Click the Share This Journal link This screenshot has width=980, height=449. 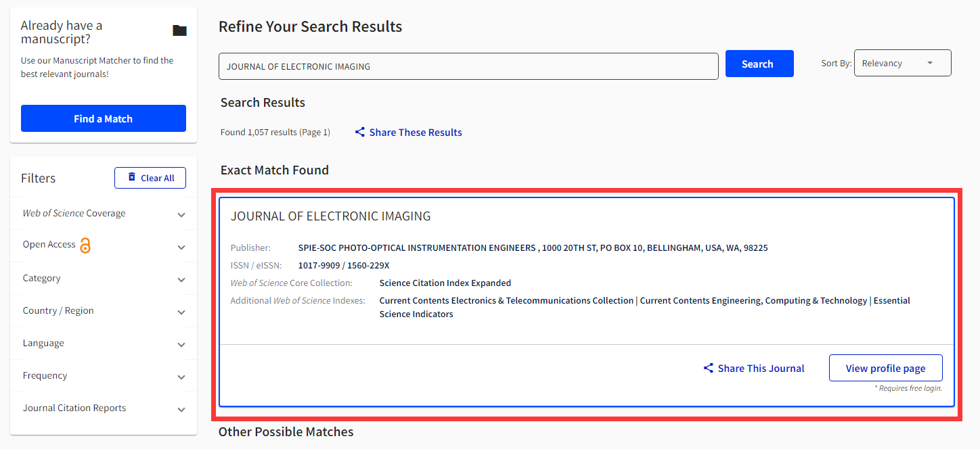click(761, 369)
